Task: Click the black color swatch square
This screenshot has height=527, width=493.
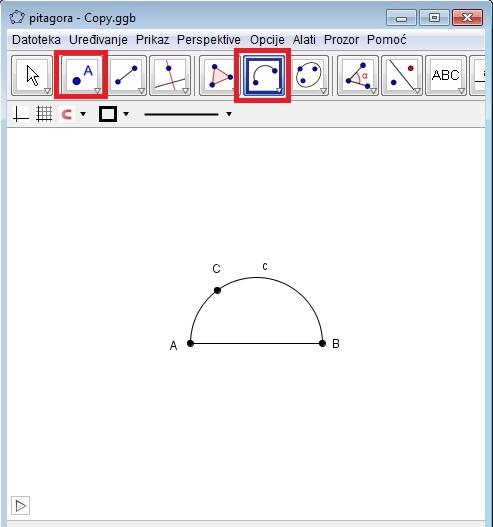Action: click(108, 114)
